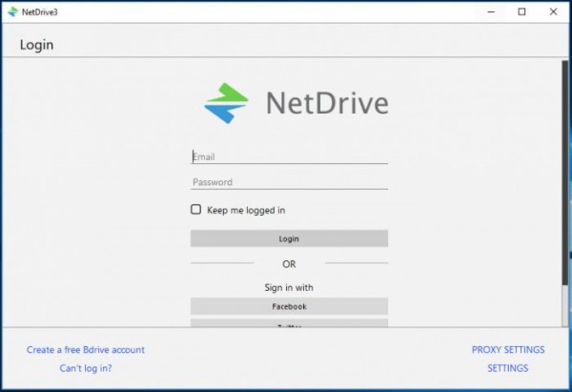Click the vertical scrollbar thumb
Viewport: 572px width, 392px height.
click(565, 173)
